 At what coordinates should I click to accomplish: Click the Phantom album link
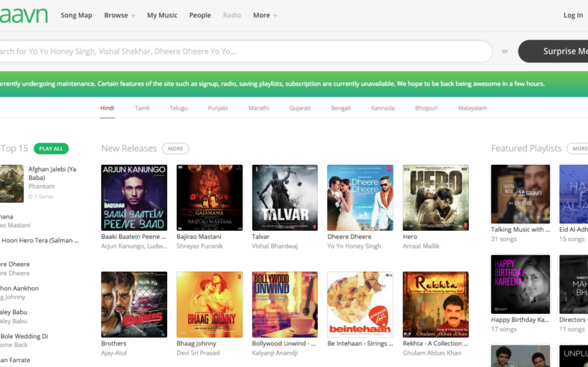pyautogui.click(x=42, y=186)
